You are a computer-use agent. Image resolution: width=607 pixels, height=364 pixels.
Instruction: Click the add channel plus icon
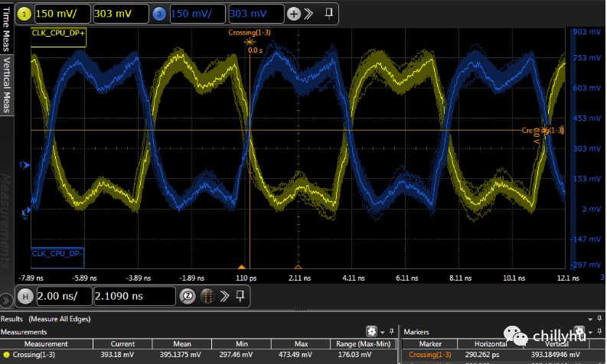[293, 14]
